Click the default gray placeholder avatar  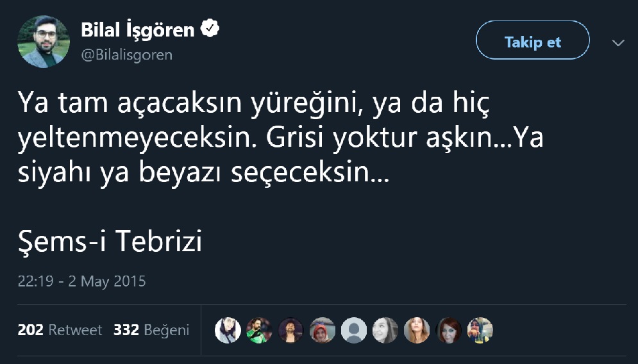[354, 330]
